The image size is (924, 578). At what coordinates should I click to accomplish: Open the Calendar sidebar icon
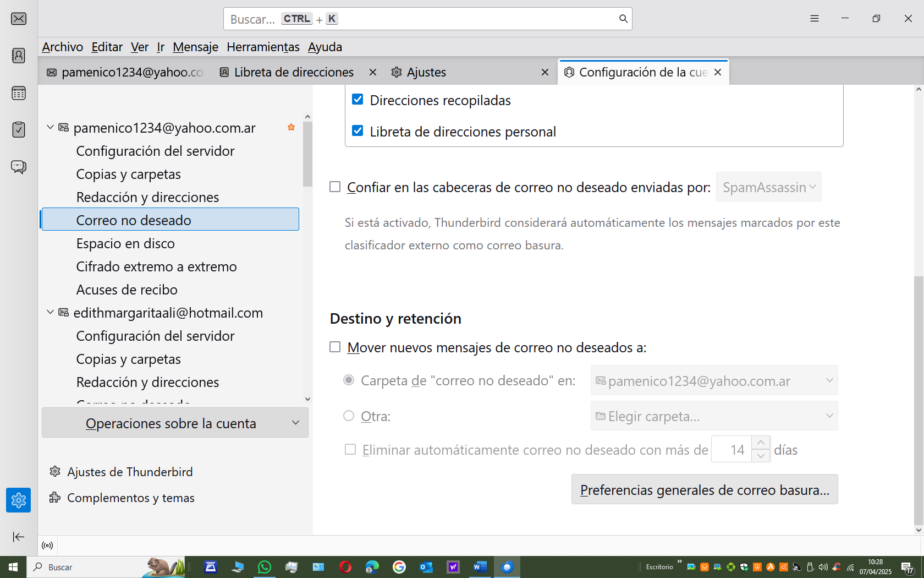(19, 93)
